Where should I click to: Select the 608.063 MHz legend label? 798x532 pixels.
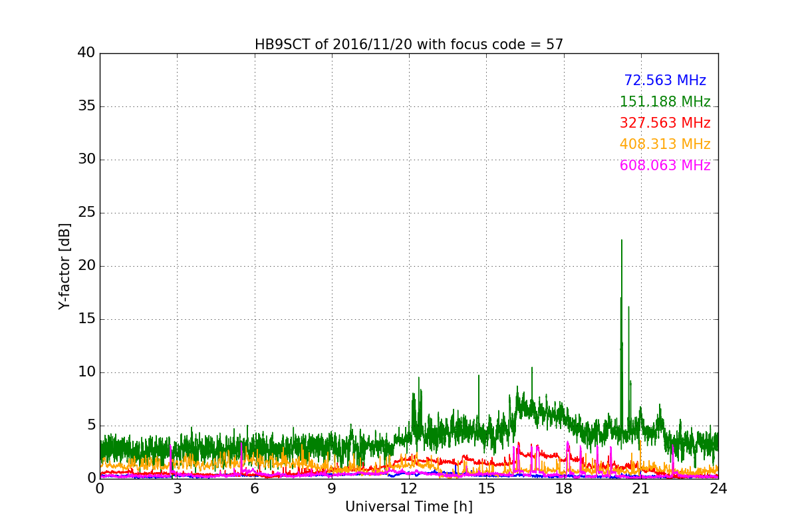point(665,166)
